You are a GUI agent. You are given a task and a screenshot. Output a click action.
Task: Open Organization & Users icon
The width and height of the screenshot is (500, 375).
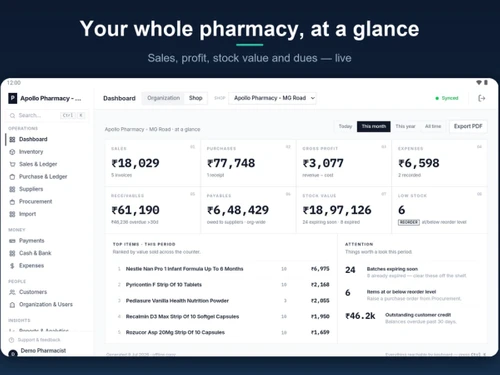pos(12,305)
